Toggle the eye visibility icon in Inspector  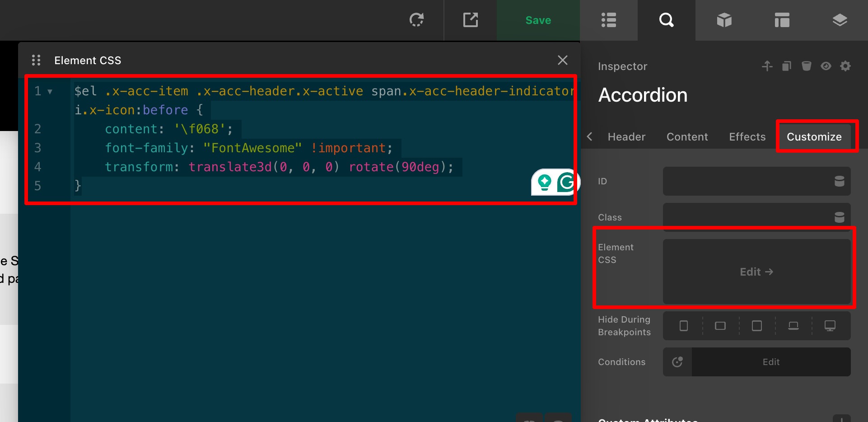point(826,66)
